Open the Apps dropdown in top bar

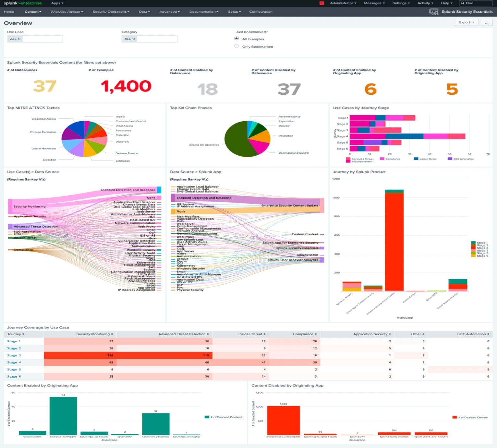(x=57, y=3)
